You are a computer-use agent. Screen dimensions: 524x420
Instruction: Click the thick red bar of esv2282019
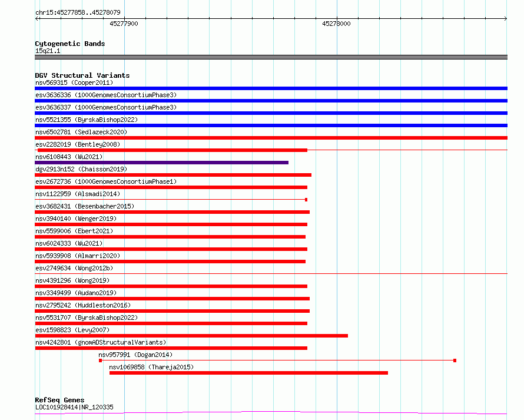pyautogui.click(x=173, y=150)
